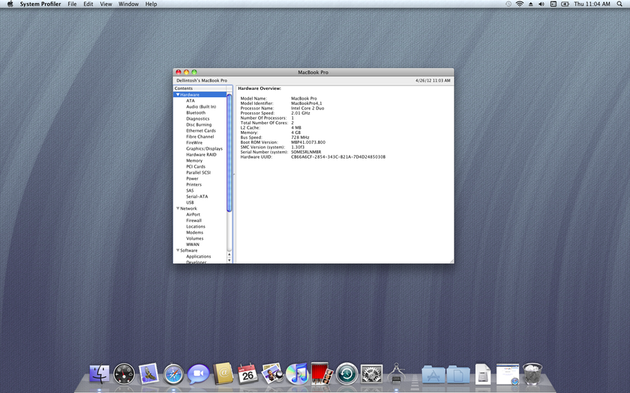Select USB in the sidebar
Image resolution: width=630 pixels, height=393 pixels.
(x=190, y=203)
